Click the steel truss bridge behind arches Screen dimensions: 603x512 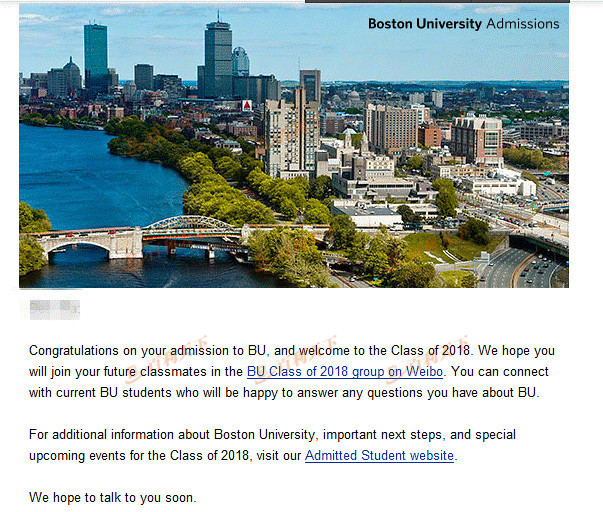point(191,227)
